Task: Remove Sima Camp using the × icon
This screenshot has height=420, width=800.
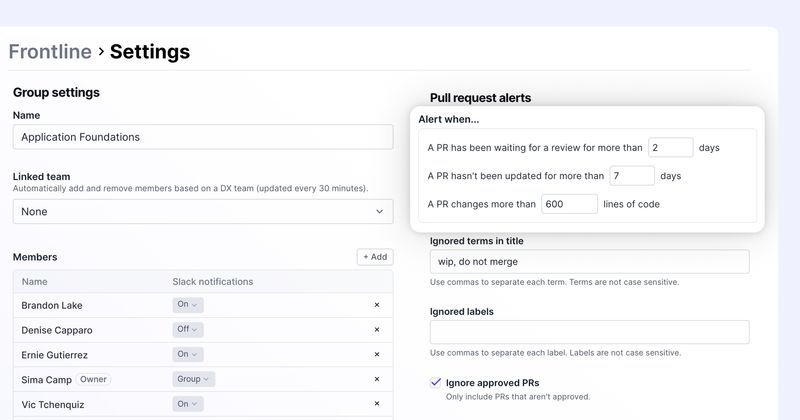Action: click(x=377, y=379)
